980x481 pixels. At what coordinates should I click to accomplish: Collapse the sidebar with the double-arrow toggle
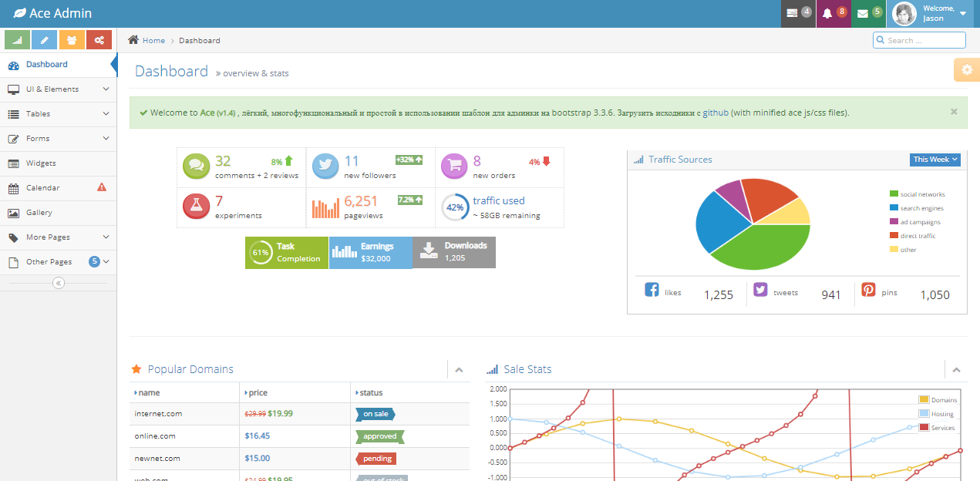tap(59, 283)
